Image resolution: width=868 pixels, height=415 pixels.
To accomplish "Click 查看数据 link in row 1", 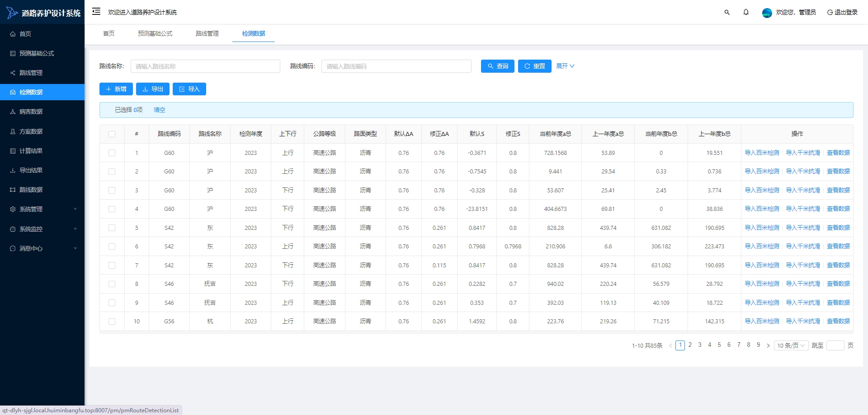I will tap(838, 153).
